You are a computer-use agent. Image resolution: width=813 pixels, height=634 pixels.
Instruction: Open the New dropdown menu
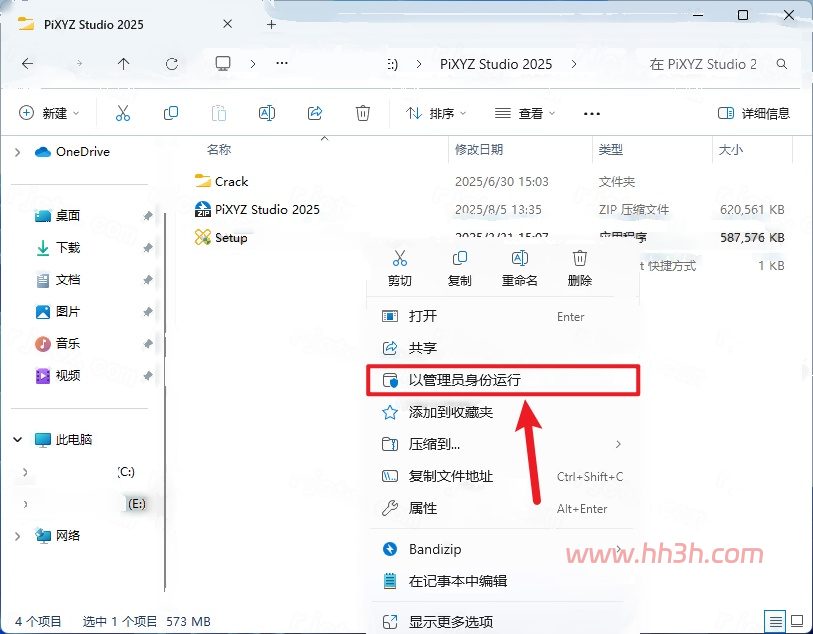49,113
